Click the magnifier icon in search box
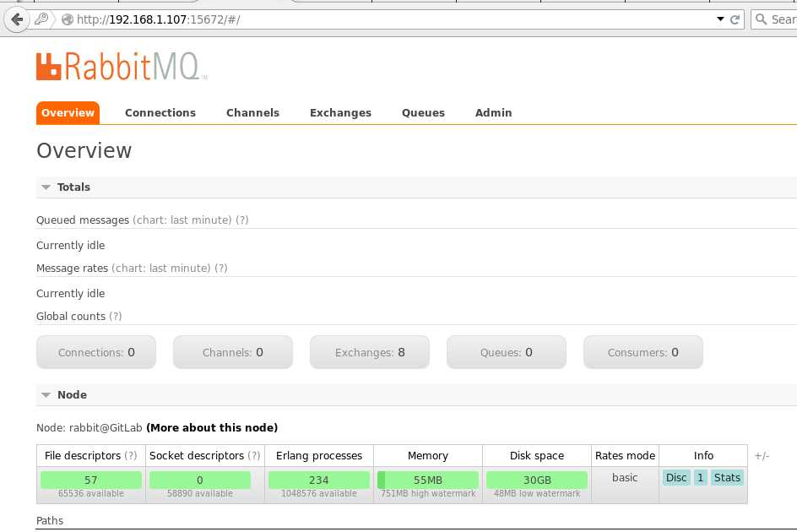 point(761,19)
